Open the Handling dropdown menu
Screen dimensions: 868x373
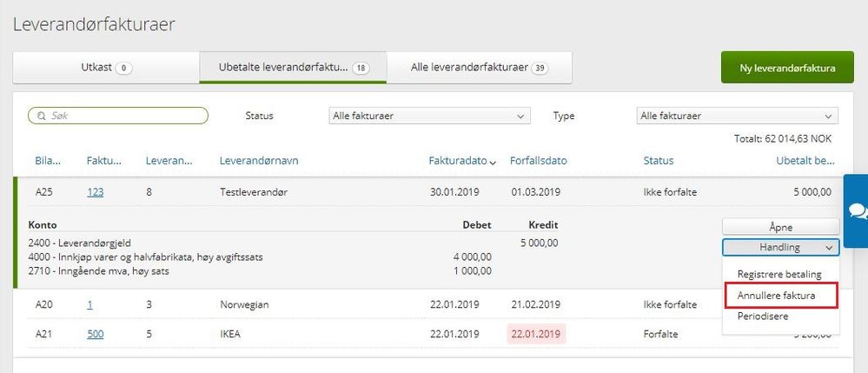[780, 247]
